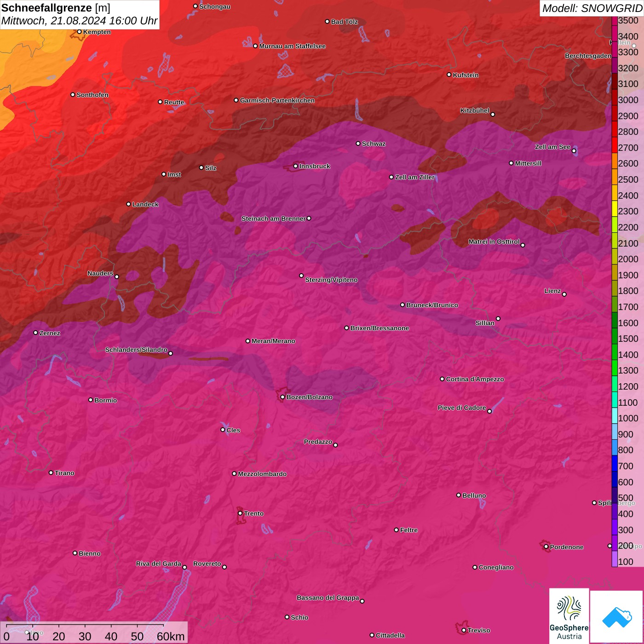Select the 1000 m cyan legend swatch
The height and width of the screenshot is (644, 644).
pos(614,415)
